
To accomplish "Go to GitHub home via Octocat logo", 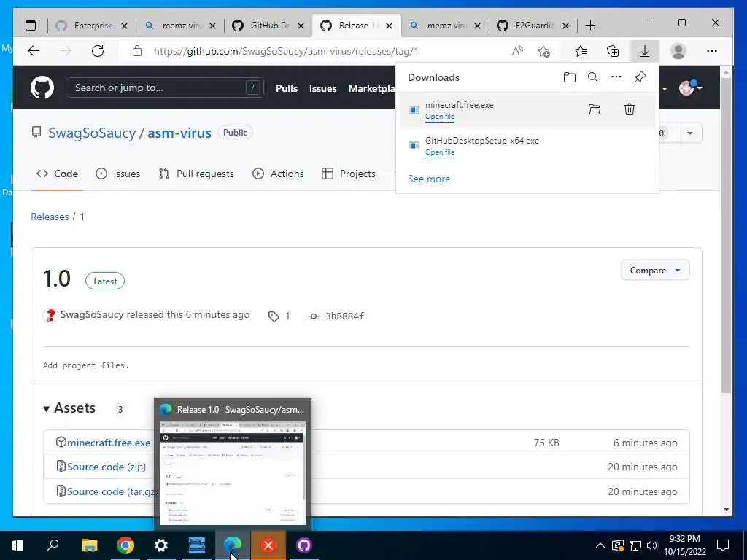I will tap(42, 88).
